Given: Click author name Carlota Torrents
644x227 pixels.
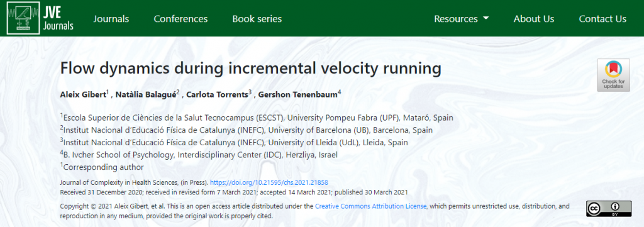Looking at the screenshot, I should (216, 95).
